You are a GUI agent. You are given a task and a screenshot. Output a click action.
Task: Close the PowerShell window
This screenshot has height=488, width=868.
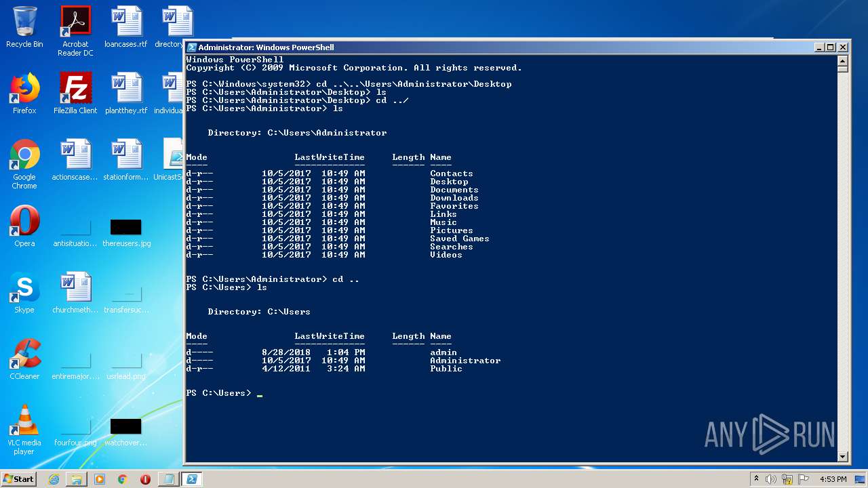coord(843,47)
